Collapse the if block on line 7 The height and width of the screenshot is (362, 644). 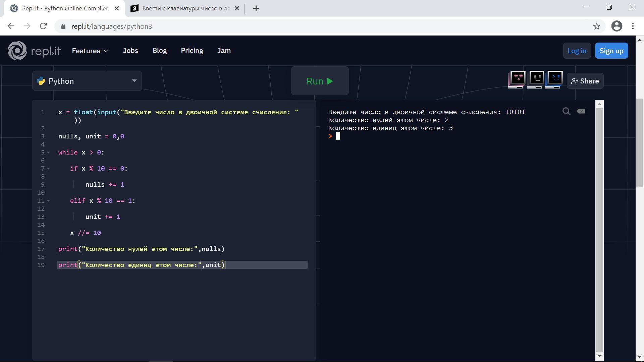(x=49, y=169)
